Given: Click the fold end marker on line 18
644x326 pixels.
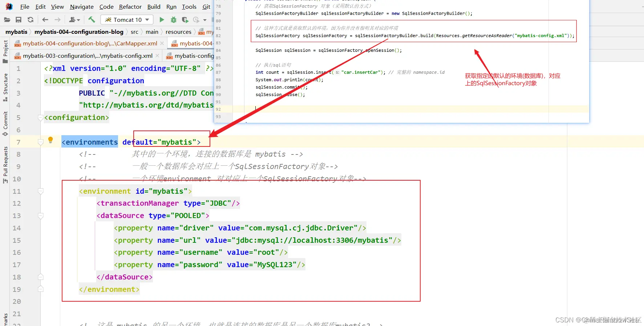Looking at the screenshot, I should 41,277.
